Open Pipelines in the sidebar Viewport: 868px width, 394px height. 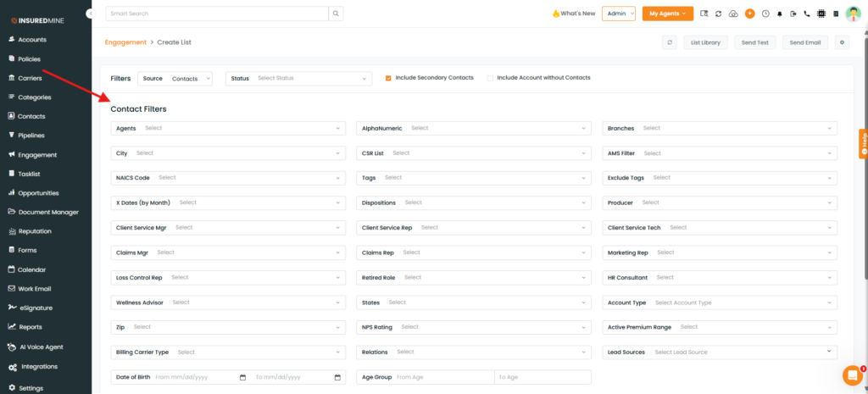tap(31, 136)
